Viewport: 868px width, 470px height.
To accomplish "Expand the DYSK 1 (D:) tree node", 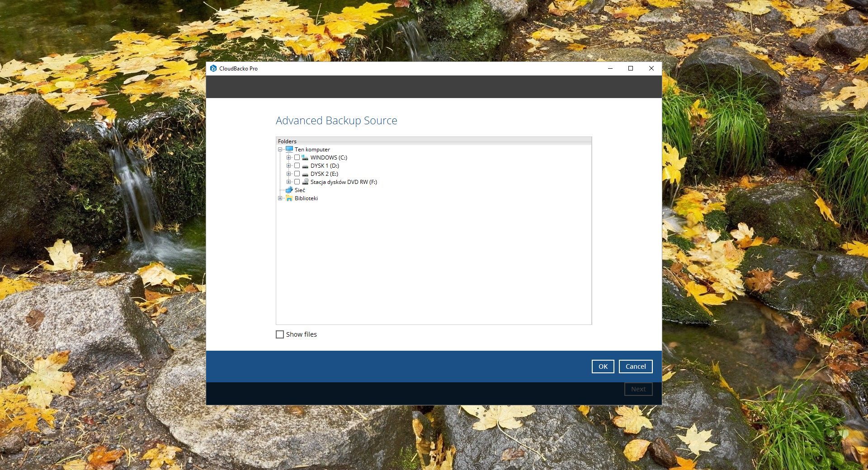I will [x=288, y=166].
